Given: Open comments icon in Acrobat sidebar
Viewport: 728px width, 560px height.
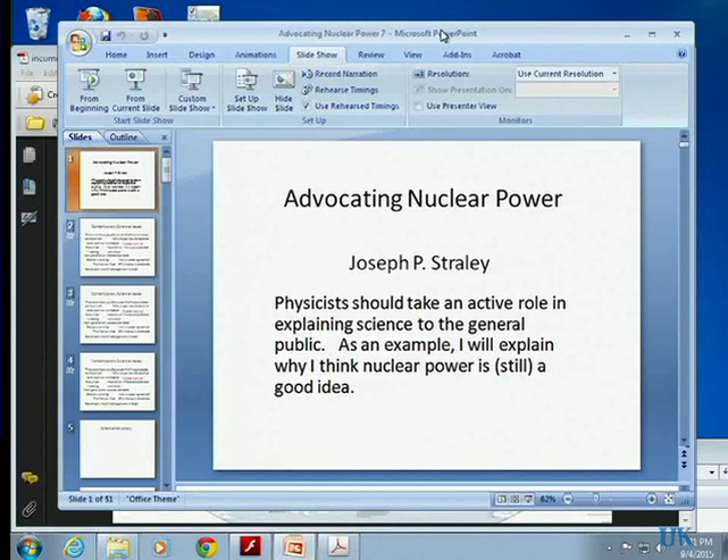Looking at the screenshot, I should pyautogui.click(x=30, y=478).
